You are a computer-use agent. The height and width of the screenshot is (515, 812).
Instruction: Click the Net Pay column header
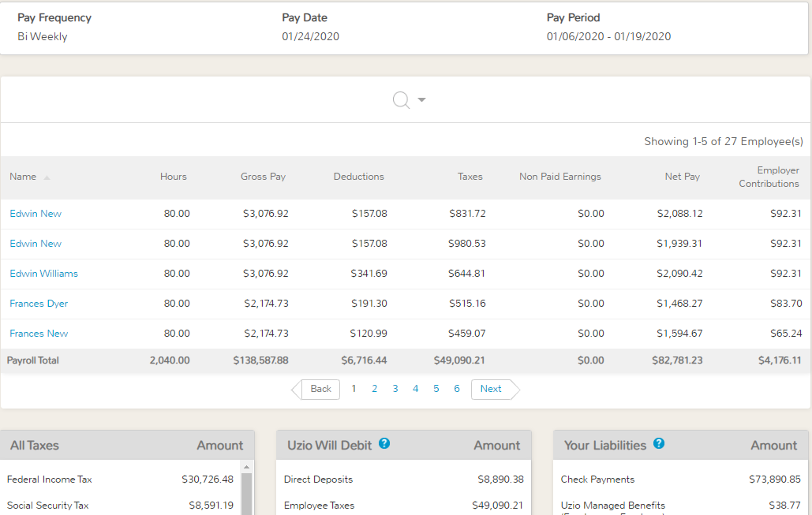(x=682, y=177)
